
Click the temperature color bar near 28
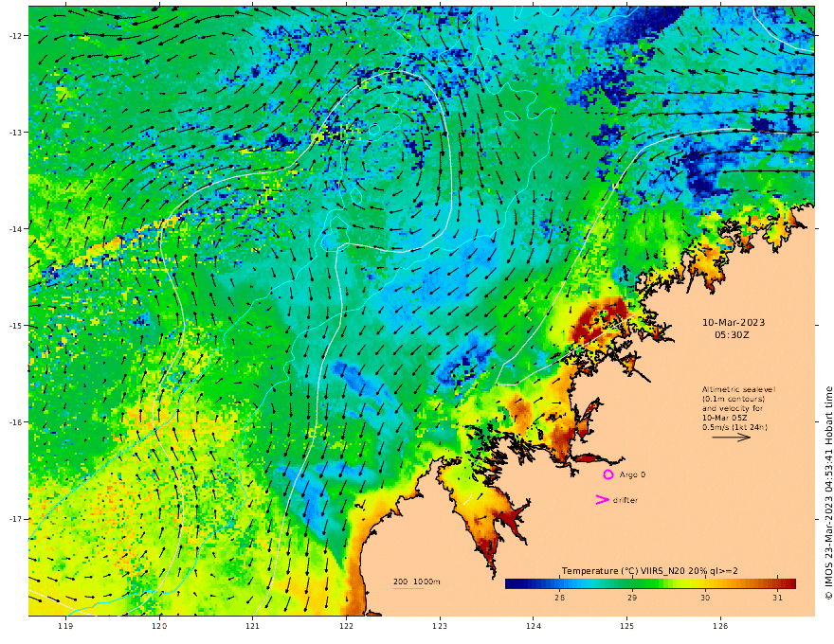tap(559, 584)
